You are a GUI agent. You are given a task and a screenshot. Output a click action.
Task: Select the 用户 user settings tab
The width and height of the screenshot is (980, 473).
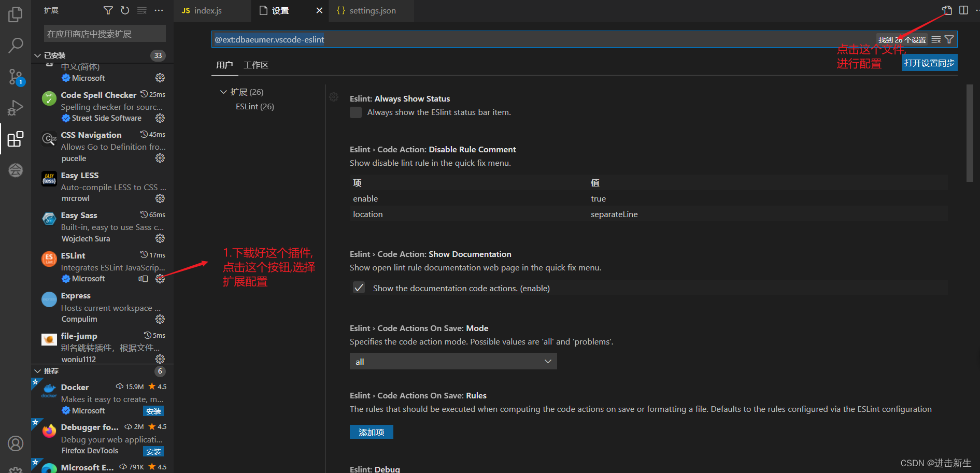pyautogui.click(x=224, y=65)
